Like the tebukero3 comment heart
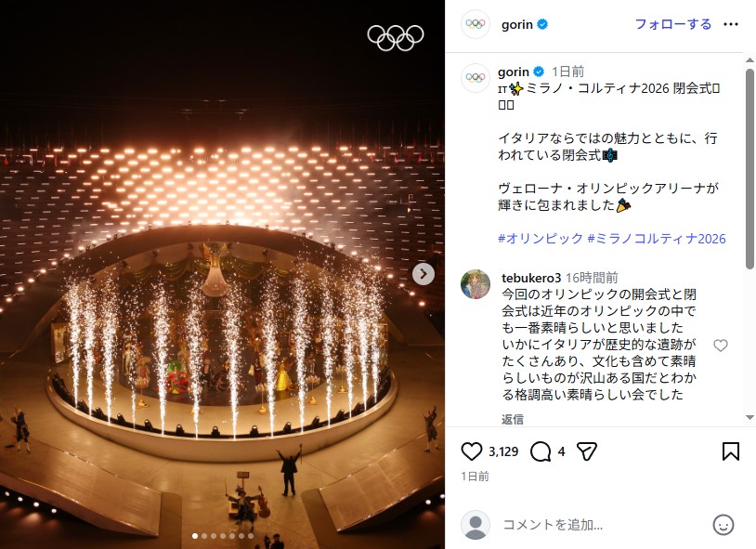 pos(721,345)
